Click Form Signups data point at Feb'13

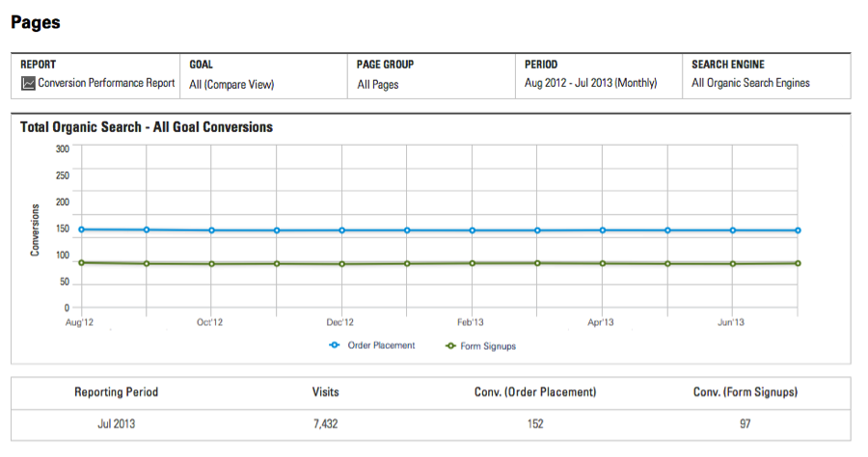click(x=472, y=263)
